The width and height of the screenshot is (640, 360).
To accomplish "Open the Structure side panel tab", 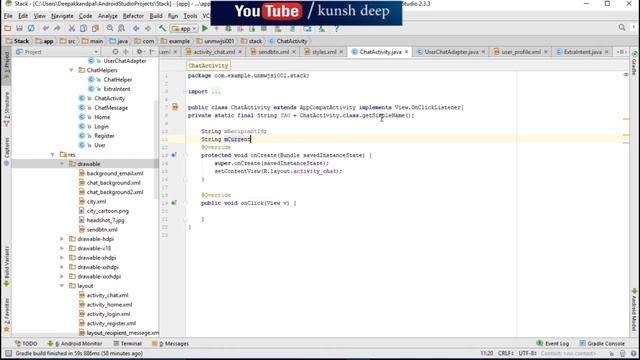I will coord(7,109).
